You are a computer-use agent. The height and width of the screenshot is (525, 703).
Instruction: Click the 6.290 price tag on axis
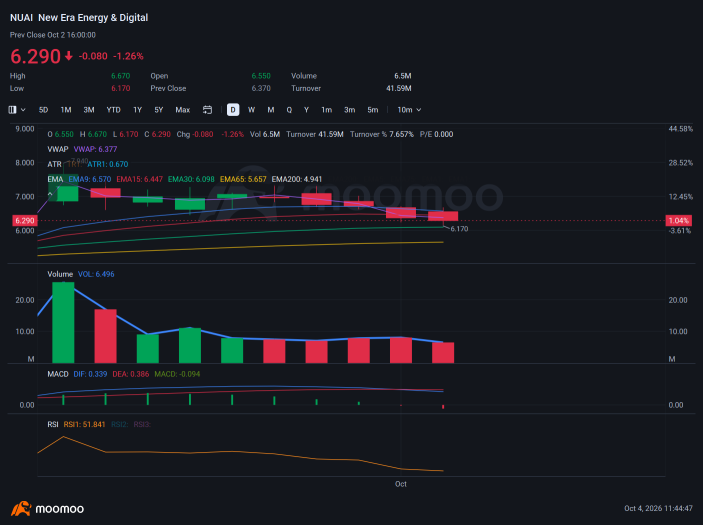pos(25,221)
